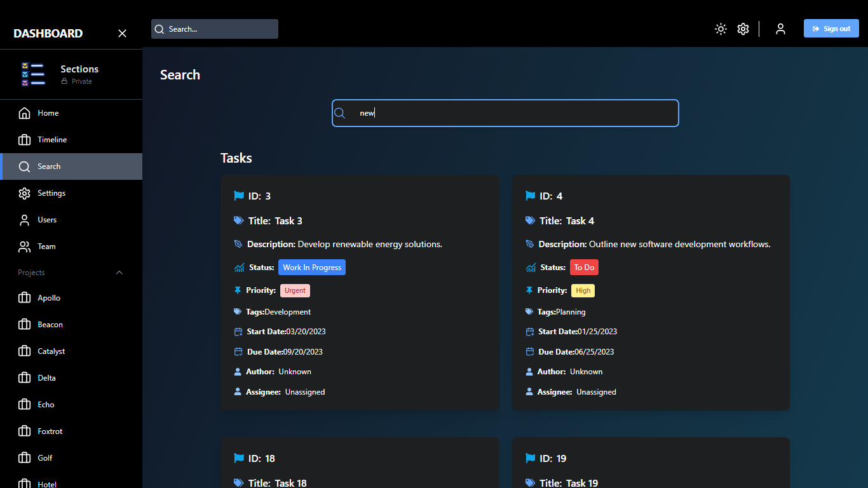Click the flag icon beside ID: 3
The height and width of the screenshot is (488, 868).
coord(239,196)
